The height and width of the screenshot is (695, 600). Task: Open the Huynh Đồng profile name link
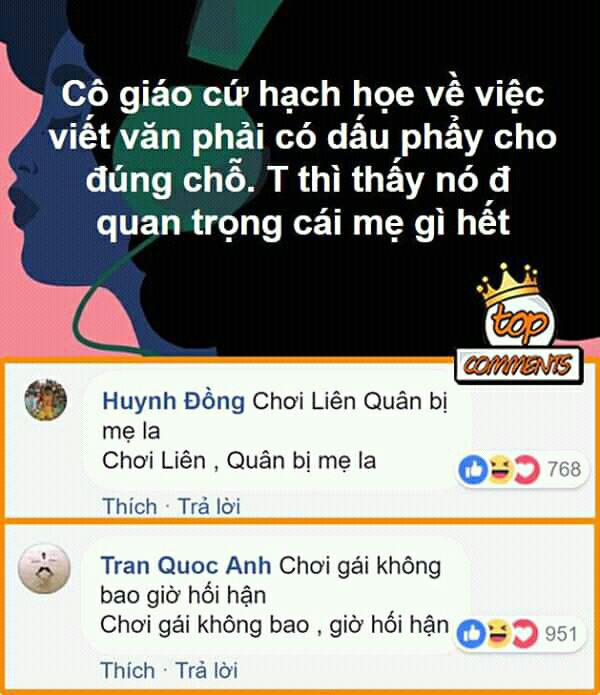coord(173,402)
